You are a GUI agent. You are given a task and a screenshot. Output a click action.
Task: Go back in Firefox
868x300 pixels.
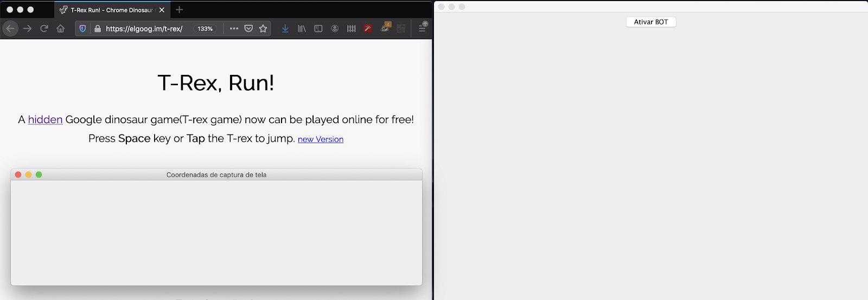[11, 28]
